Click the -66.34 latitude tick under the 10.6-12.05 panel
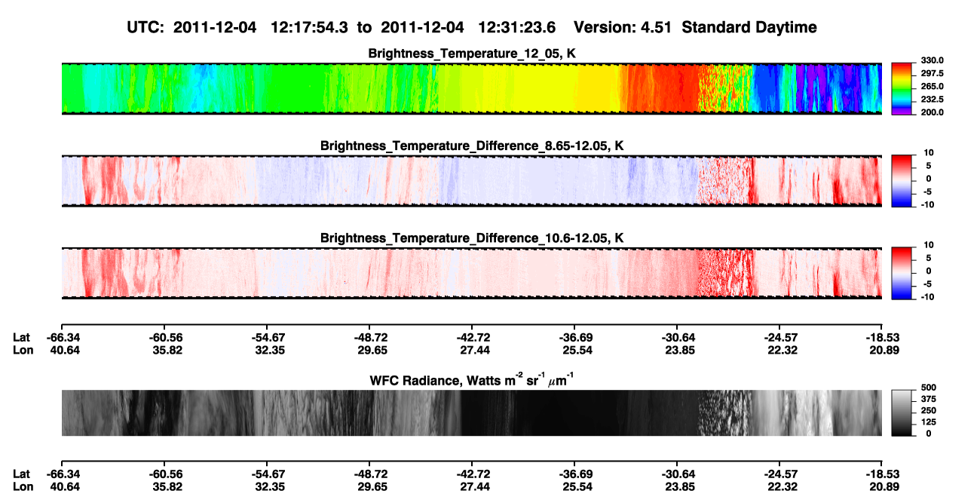The height and width of the screenshot is (503, 980). (x=63, y=336)
